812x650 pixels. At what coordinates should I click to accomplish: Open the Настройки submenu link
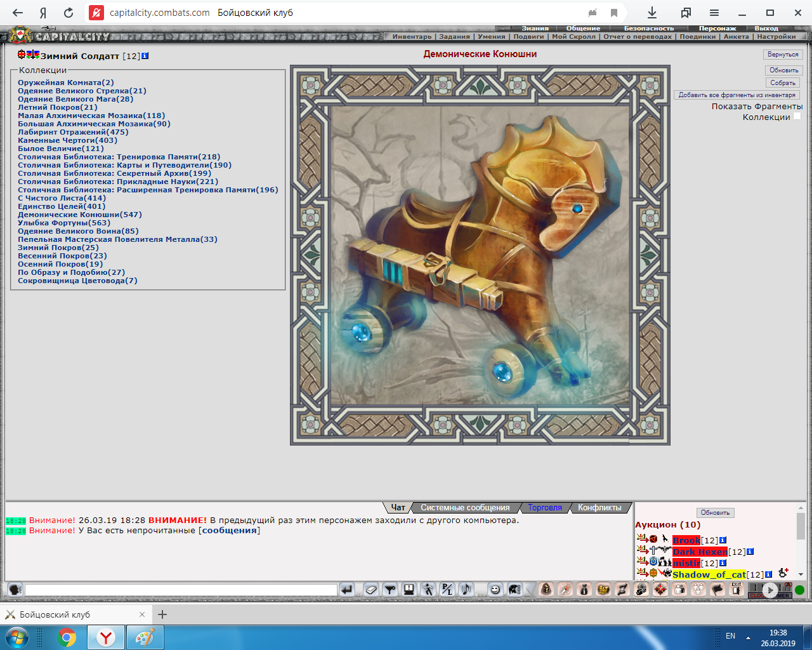776,37
